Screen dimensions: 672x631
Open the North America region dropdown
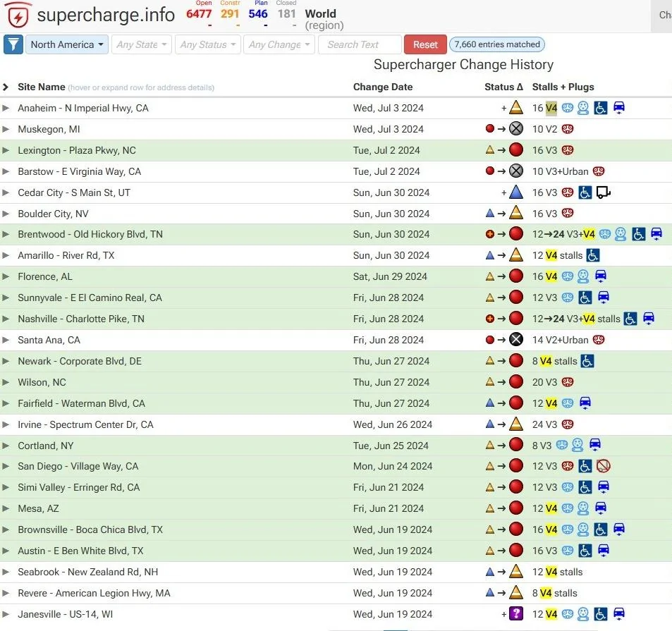(67, 44)
